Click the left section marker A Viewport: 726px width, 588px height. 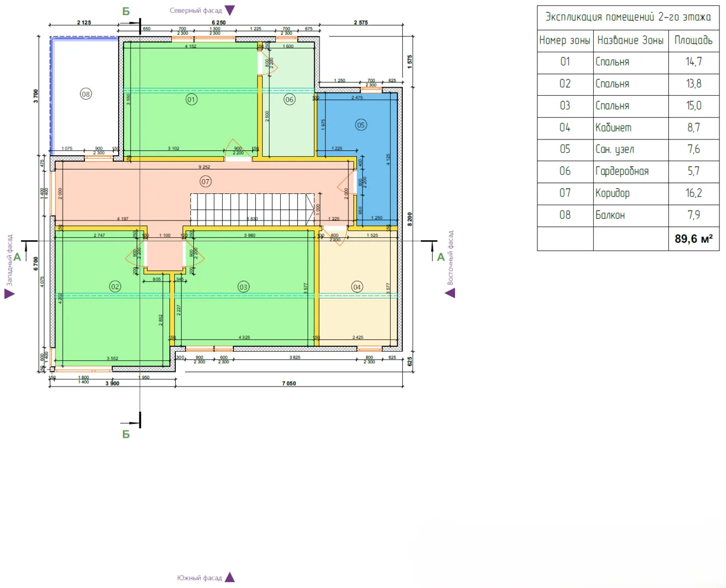pyautogui.click(x=17, y=257)
